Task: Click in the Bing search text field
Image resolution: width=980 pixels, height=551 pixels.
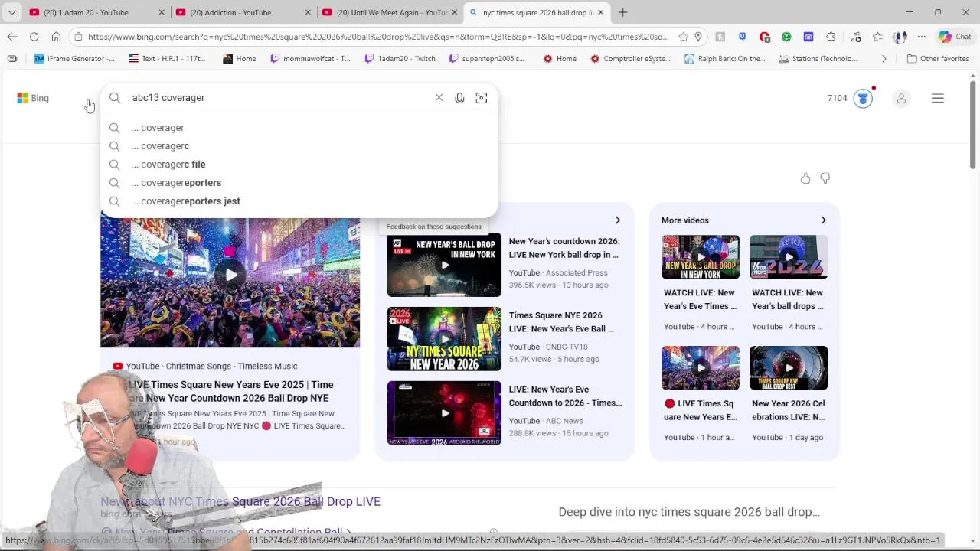Action: [x=279, y=98]
